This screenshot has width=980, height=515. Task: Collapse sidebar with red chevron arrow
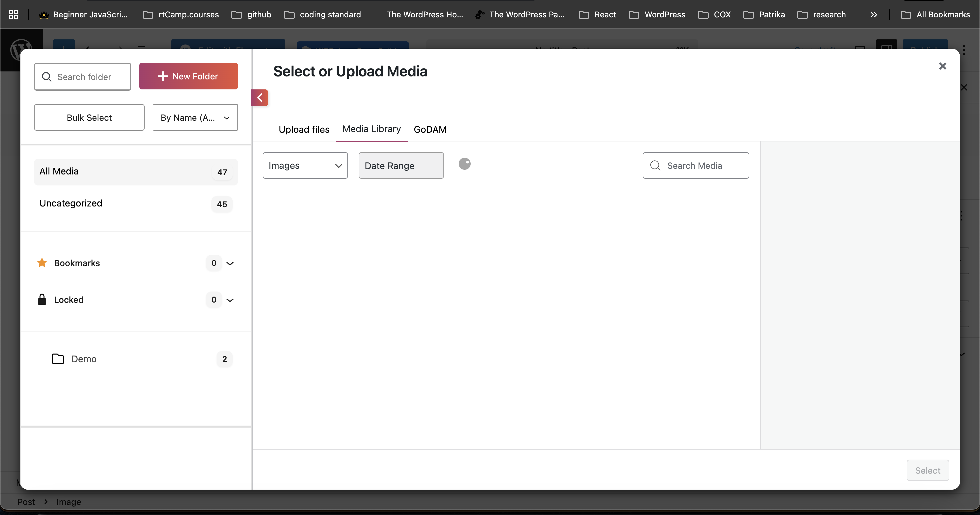click(x=260, y=98)
